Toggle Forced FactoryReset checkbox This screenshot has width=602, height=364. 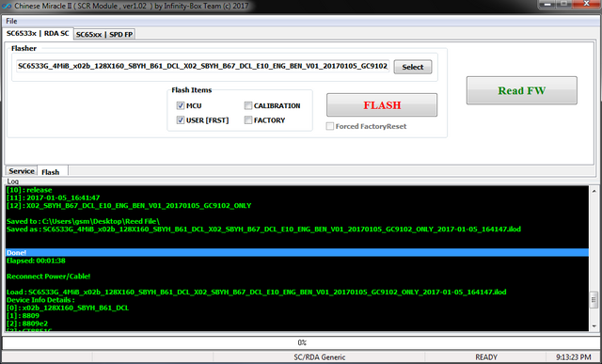[330, 126]
